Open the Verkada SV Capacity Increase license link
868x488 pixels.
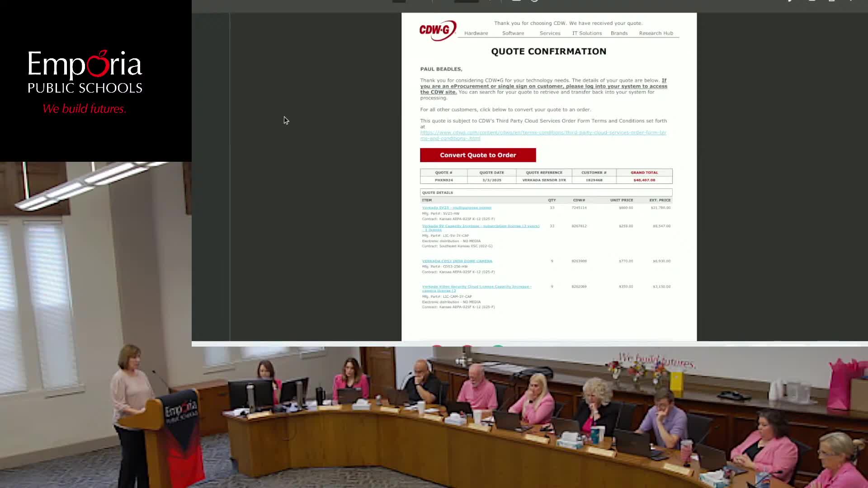click(481, 228)
